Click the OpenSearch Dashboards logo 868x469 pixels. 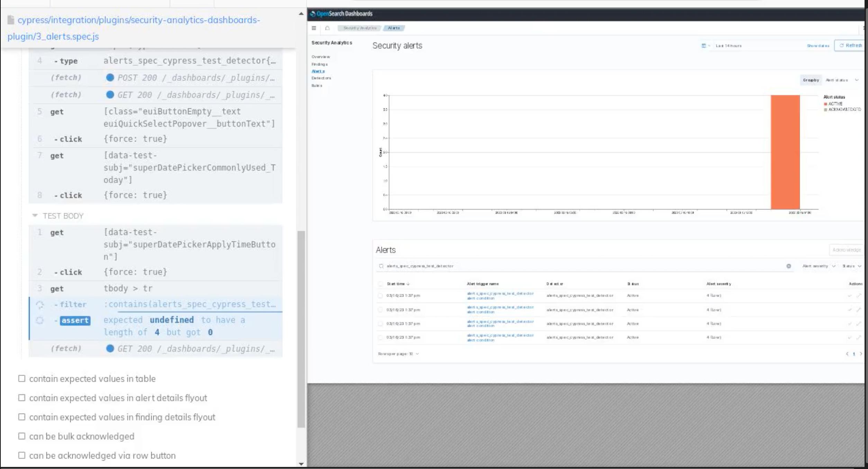[342, 14]
